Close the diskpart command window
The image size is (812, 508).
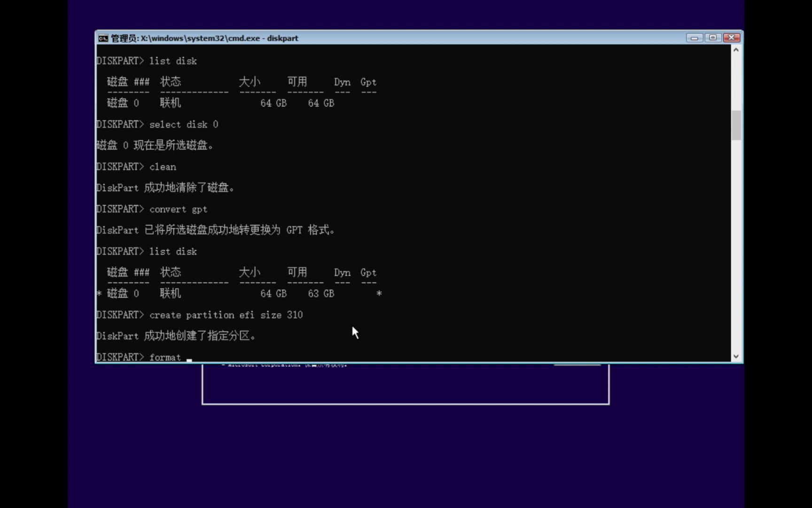(732, 38)
